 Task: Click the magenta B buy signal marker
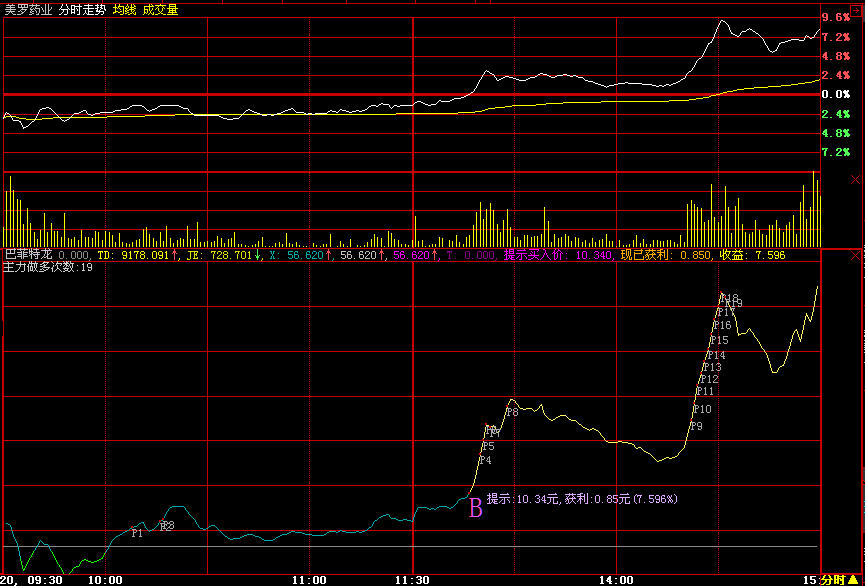(x=476, y=508)
